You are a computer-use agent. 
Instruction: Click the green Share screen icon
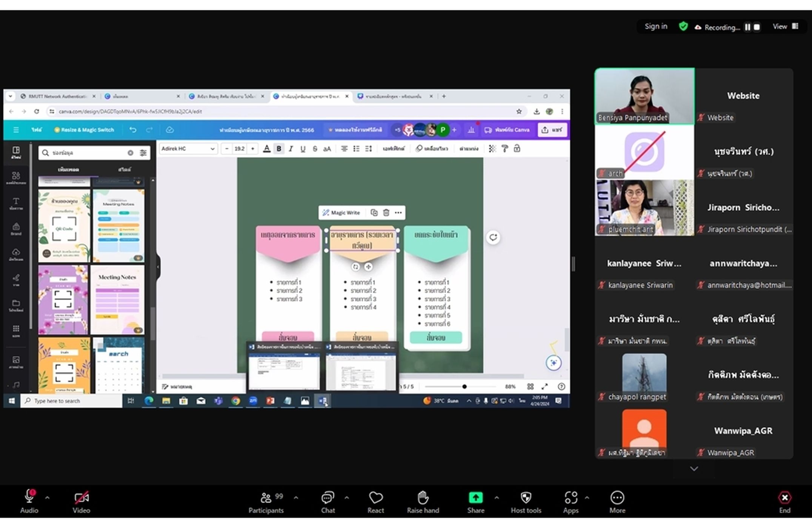click(475, 497)
